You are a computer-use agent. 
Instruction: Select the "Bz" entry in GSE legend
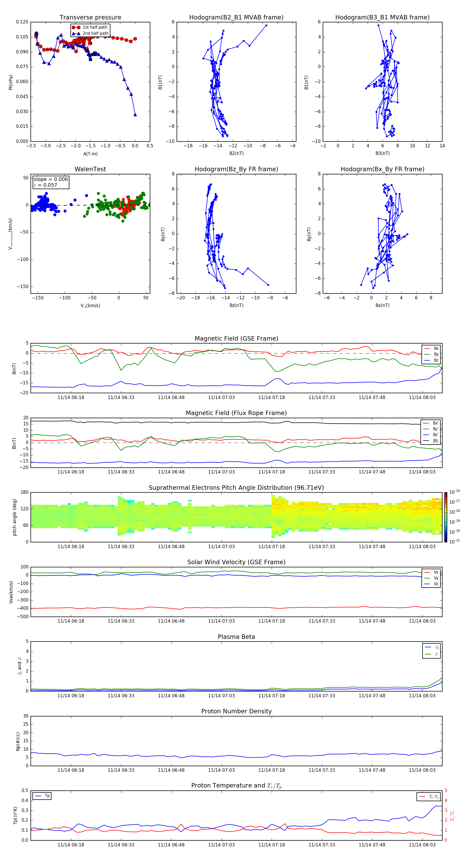[431, 361]
